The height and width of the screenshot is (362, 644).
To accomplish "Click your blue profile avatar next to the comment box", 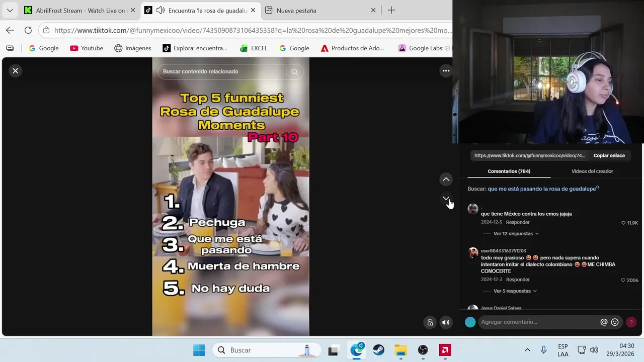I will point(470,322).
